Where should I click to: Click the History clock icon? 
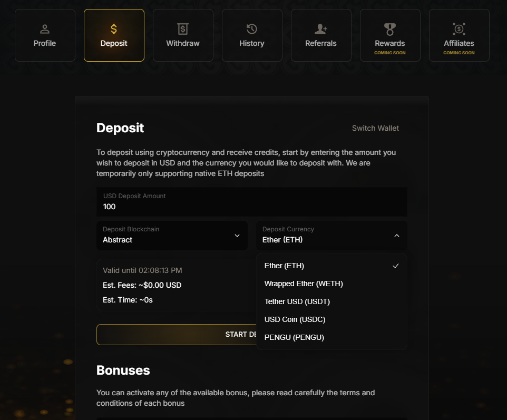[252, 29]
